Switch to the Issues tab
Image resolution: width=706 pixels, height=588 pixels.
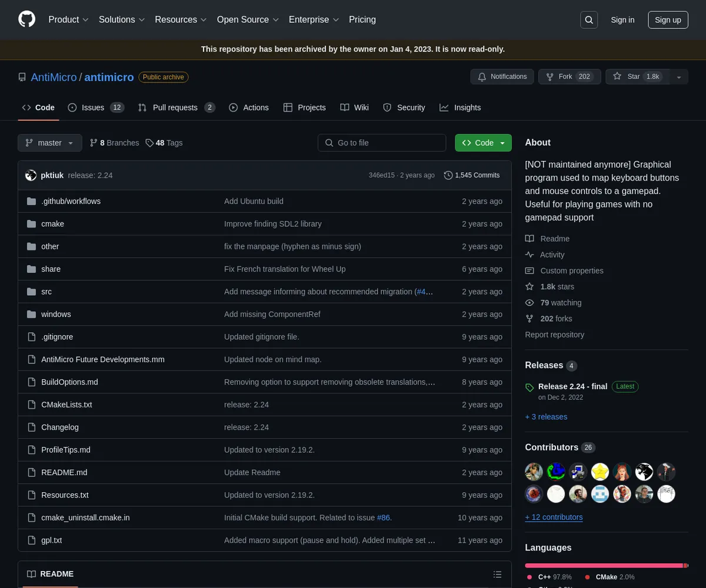click(95, 108)
